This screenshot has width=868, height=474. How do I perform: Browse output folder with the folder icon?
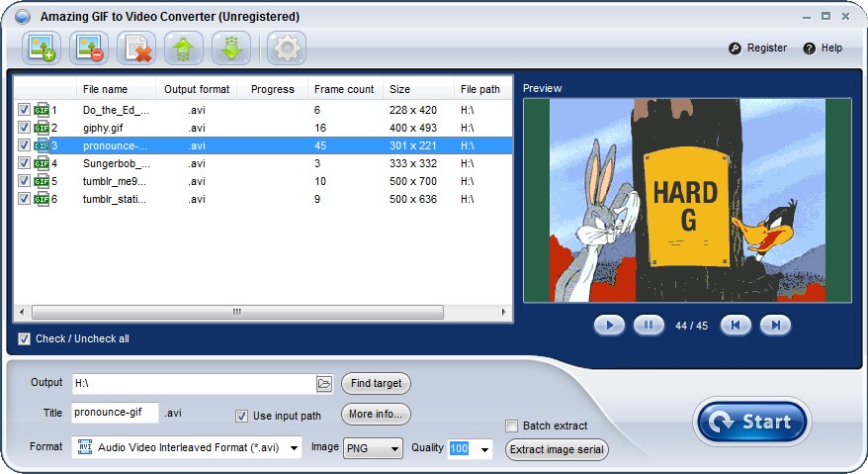click(324, 383)
